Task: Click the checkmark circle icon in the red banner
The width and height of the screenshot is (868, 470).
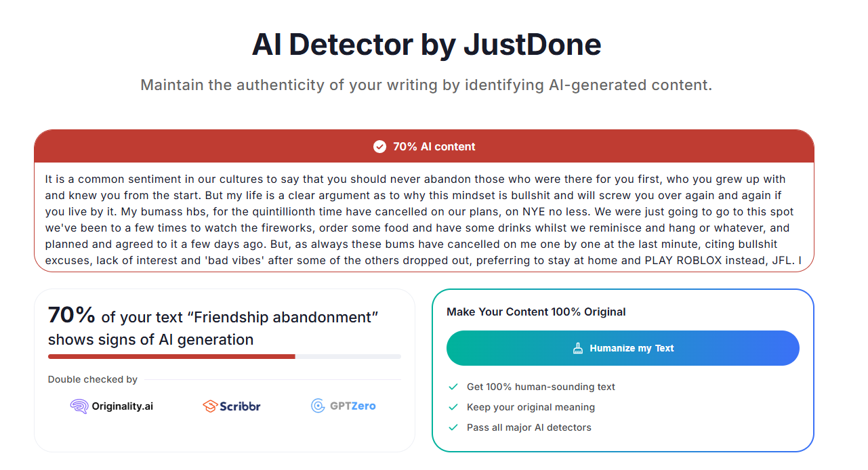Action: click(x=379, y=146)
